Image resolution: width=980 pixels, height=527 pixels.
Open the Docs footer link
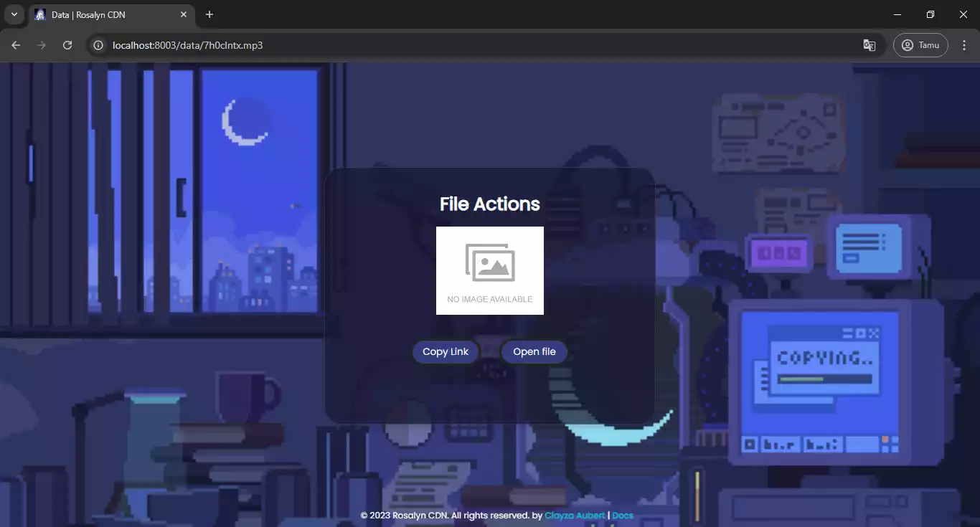[x=623, y=516]
